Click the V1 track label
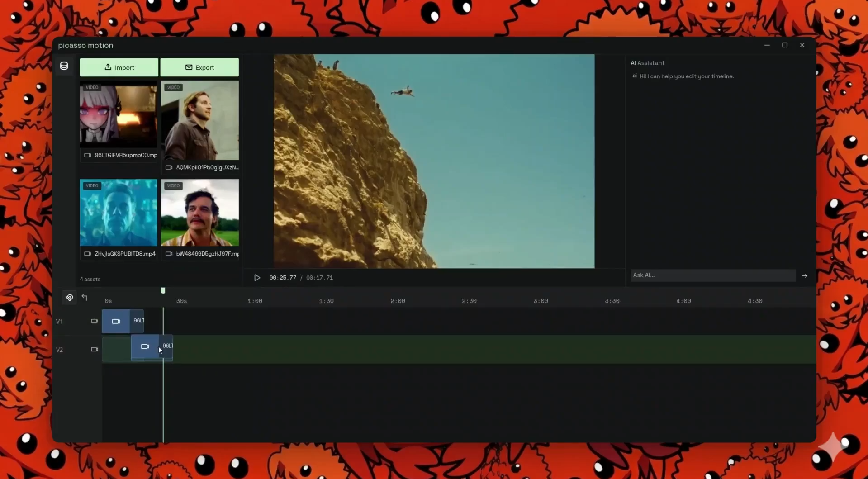This screenshot has width=868, height=479. click(59, 322)
